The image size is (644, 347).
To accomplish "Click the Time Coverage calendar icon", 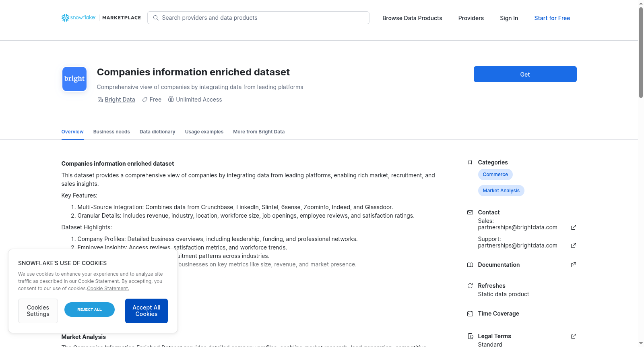I will coord(470,314).
